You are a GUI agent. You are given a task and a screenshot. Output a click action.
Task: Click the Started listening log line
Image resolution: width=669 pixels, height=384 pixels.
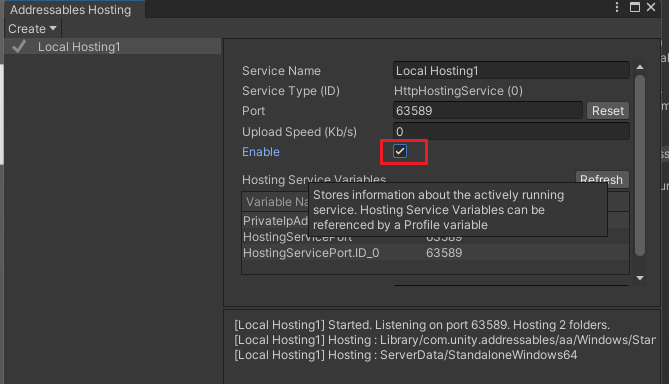pyautogui.click(x=422, y=325)
